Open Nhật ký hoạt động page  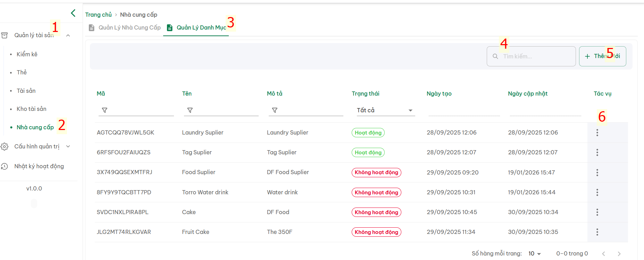(x=39, y=166)
